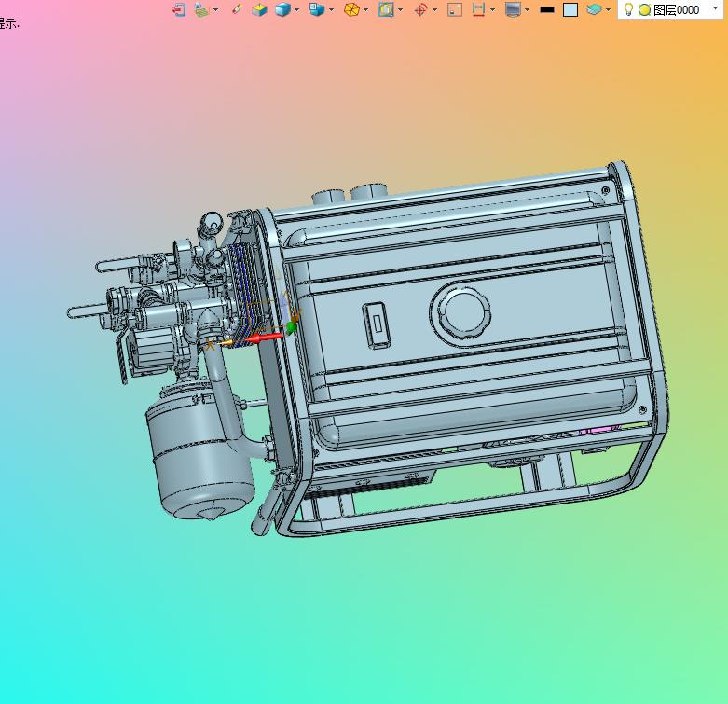Image resolution: width=728 pixels, height=704 pixels.
Task: Open the sketch plane icon dropdown arrow
Action: point(215,9)
